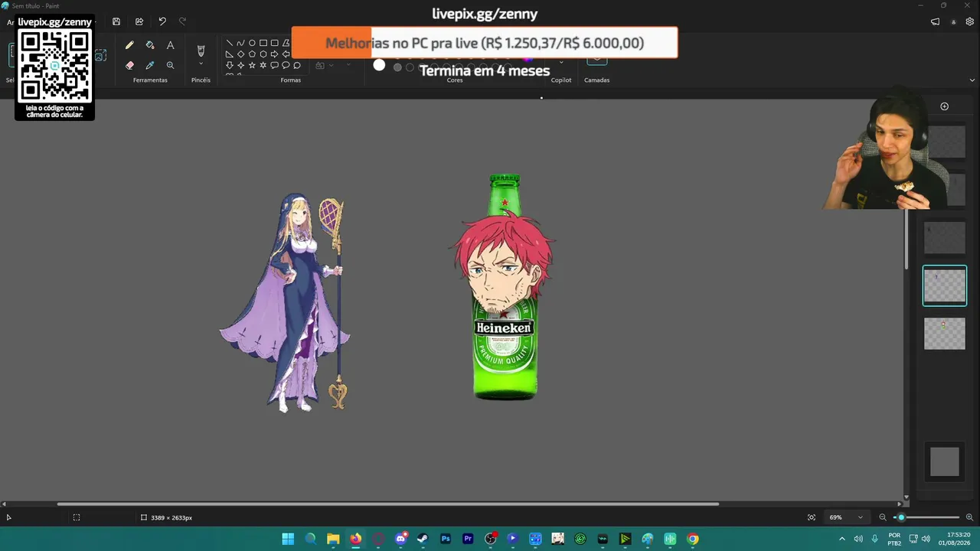
Task: Activate the Text tool
Action: pos(170,45)
